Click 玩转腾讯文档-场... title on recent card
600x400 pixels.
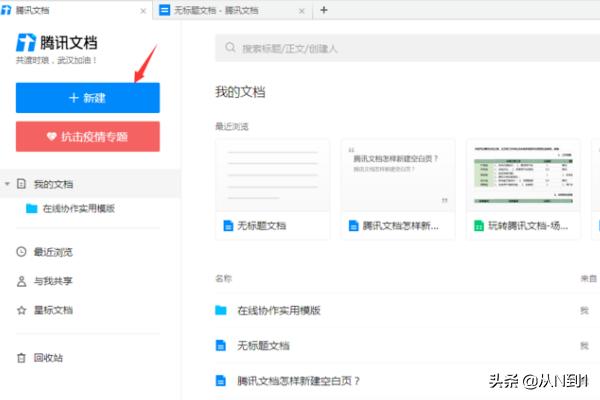coord(528,226)
